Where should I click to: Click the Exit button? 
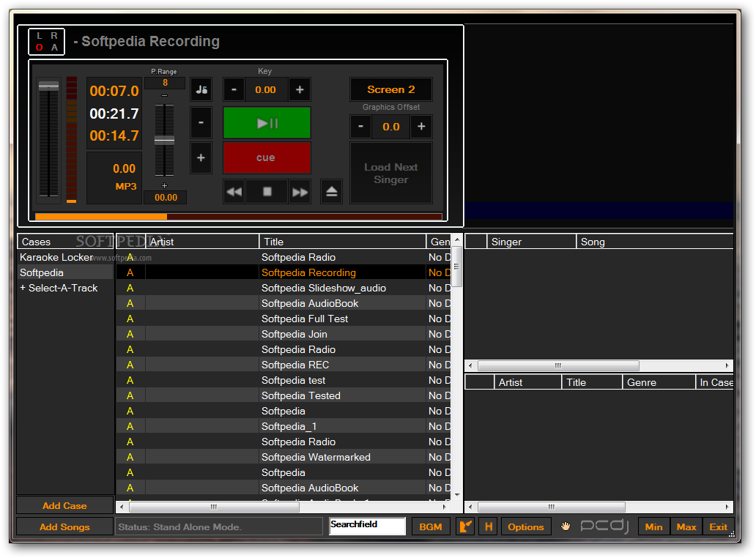[x=719, y=527]
